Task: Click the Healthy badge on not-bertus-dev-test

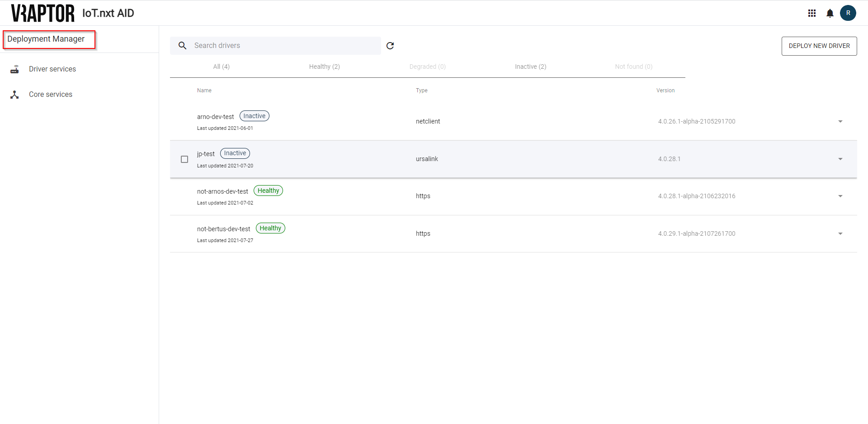Action: pyautogui.click(x=270, y=228)
